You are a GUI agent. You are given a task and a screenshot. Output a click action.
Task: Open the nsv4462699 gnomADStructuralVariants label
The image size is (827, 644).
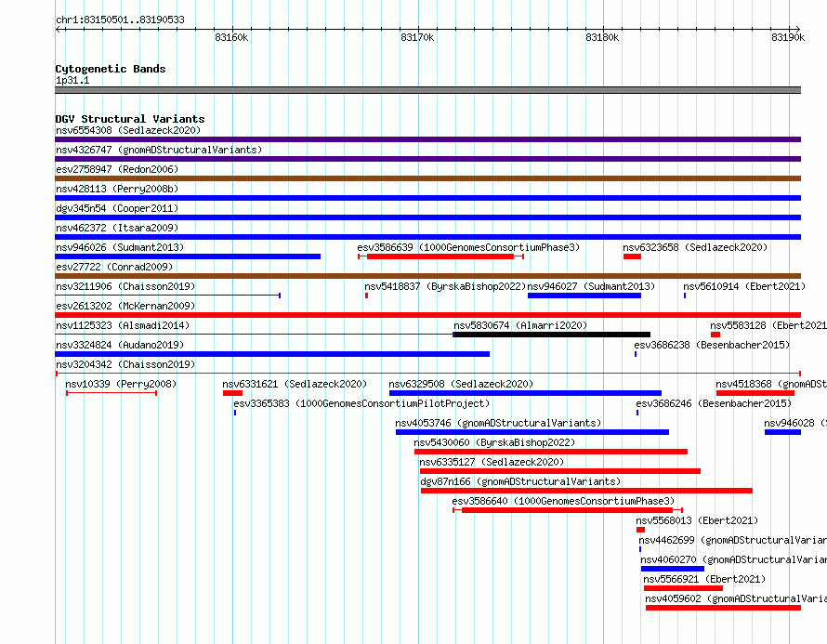pyautogui.click(x=732, y=540)
